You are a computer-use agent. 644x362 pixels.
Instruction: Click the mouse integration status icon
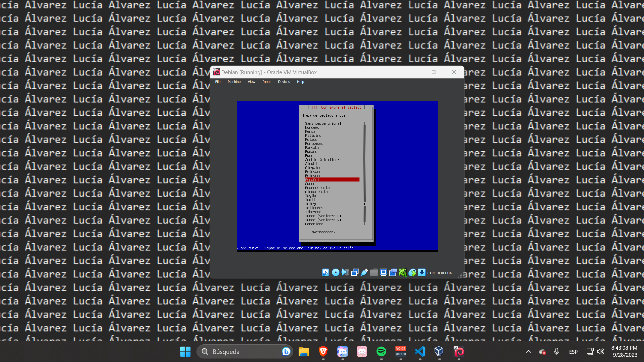tap(412, 273)
